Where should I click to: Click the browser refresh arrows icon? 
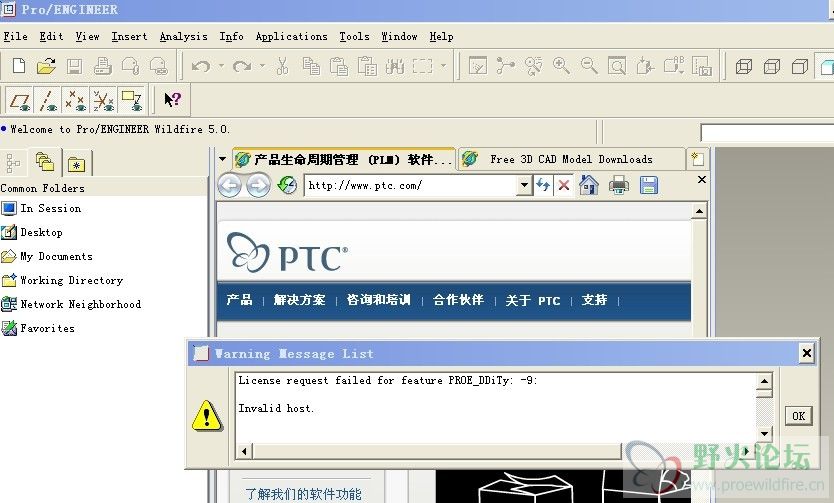(x=543, y=185)
